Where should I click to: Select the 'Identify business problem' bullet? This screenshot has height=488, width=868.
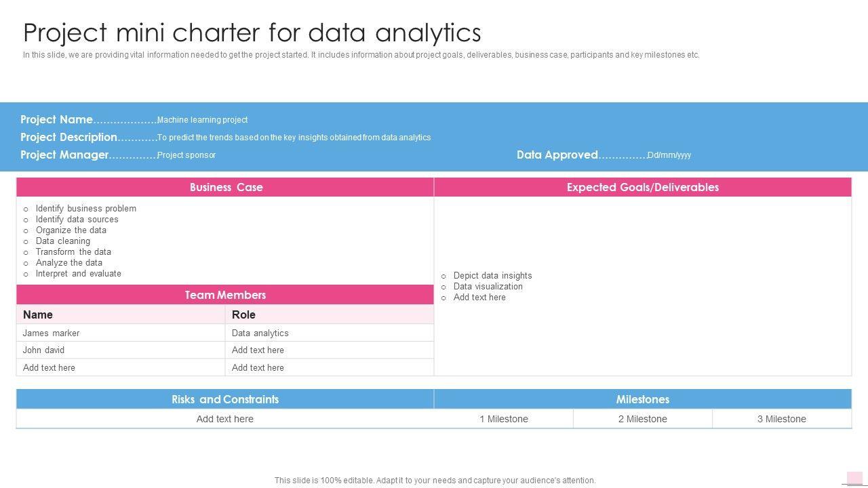(85, 208)
